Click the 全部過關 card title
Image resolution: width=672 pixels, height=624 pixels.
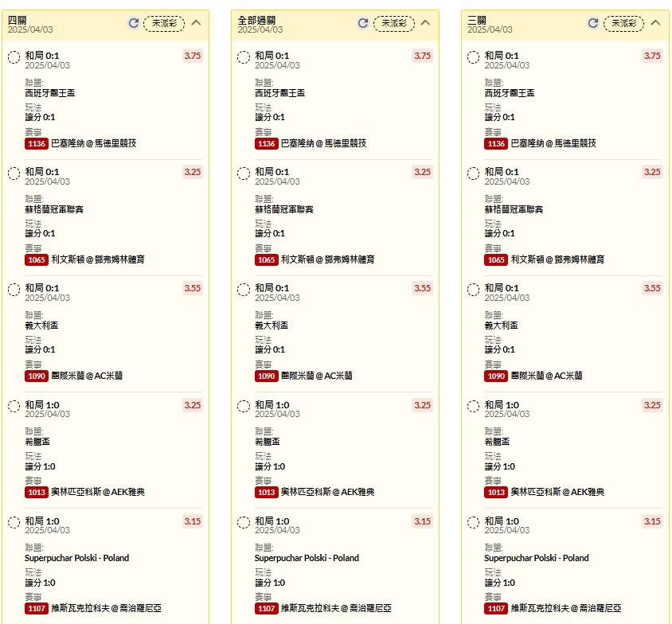tap(256, 20)
